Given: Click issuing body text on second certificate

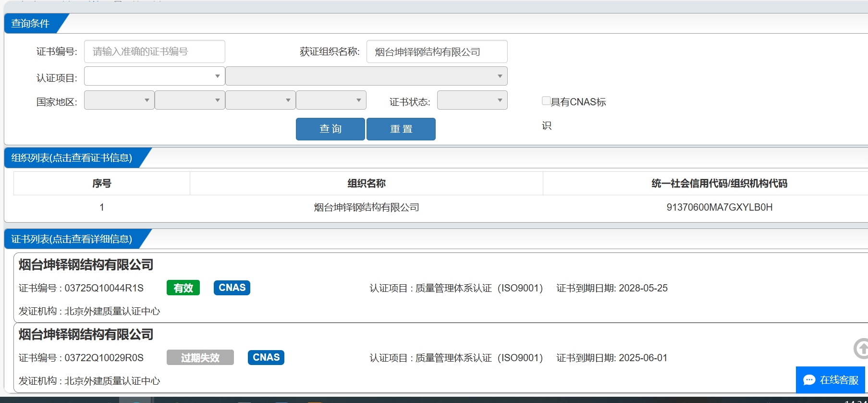Looking at the screenshot, I should pyautogui.click(x=89, y=381).
